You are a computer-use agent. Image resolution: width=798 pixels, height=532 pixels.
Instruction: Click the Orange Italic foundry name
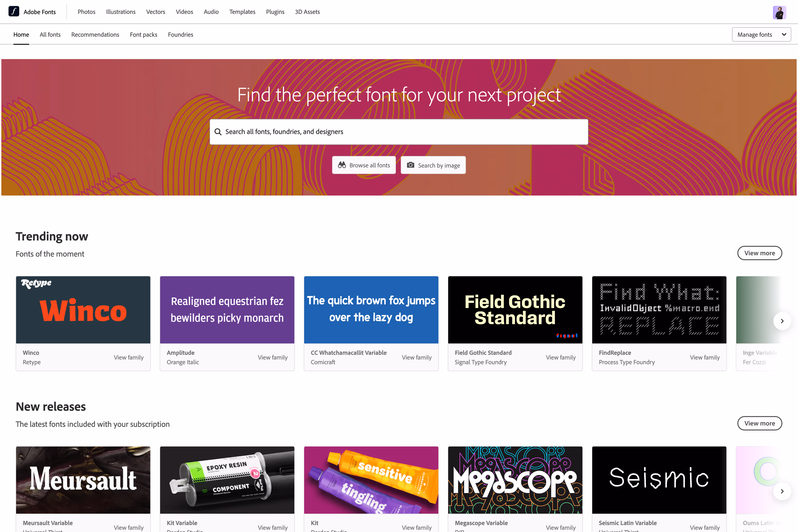pos(183,362)
